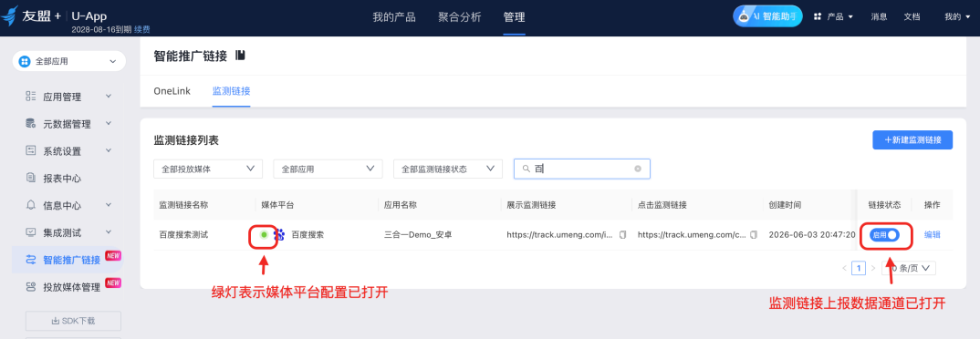This screenshot has height=339, width=980.
Task: Open 文档 in the header
Action: (912, 16)
